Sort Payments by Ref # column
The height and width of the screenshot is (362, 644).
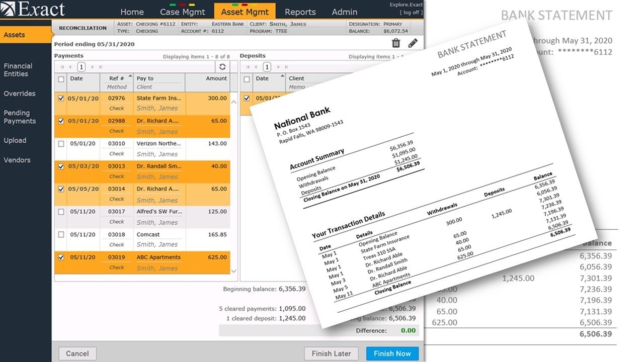pyautogui.click(x=117, y=78)
